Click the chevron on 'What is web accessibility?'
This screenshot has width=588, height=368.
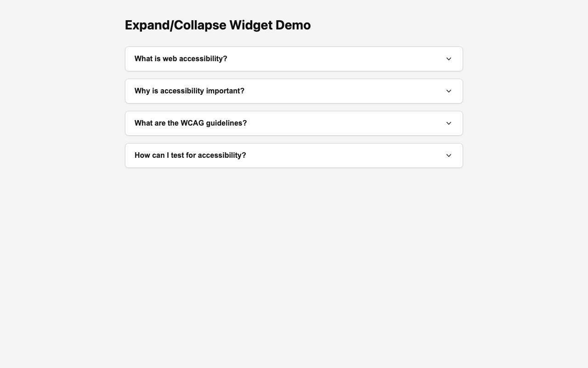point(449,58)
